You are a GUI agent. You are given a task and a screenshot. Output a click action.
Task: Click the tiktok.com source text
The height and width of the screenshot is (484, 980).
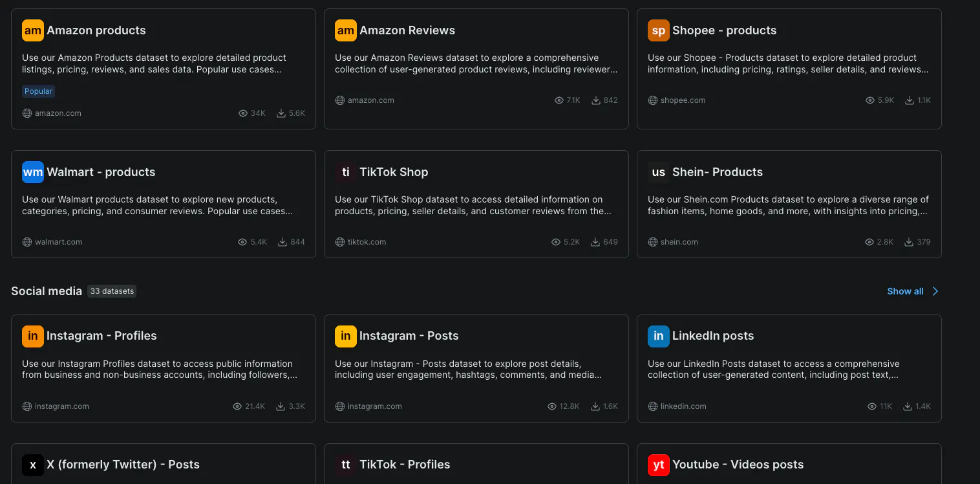tap(367, 242)
